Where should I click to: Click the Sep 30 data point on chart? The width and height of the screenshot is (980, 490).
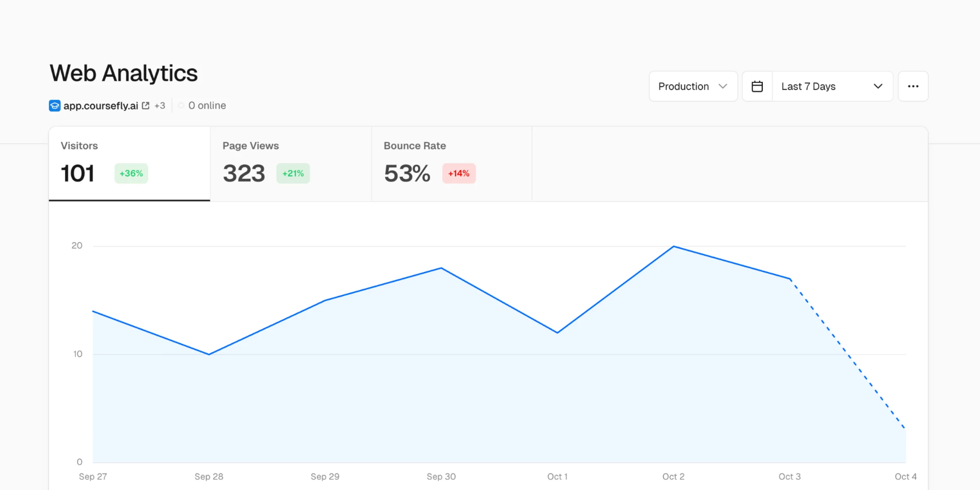pyautogui.click(x=441, y=268)
